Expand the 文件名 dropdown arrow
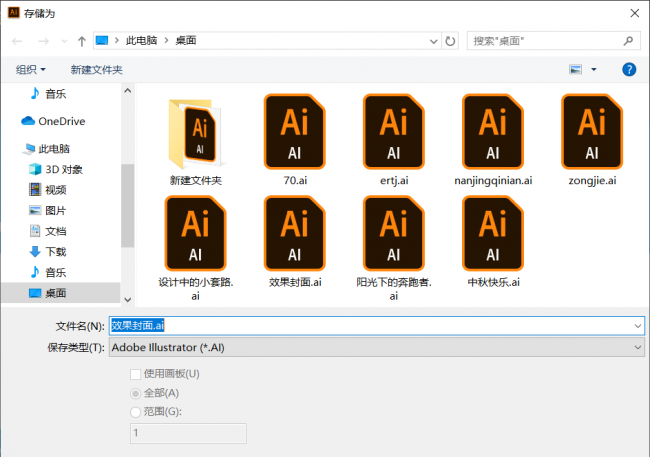The image size is (650, 457). click(638, 326)
